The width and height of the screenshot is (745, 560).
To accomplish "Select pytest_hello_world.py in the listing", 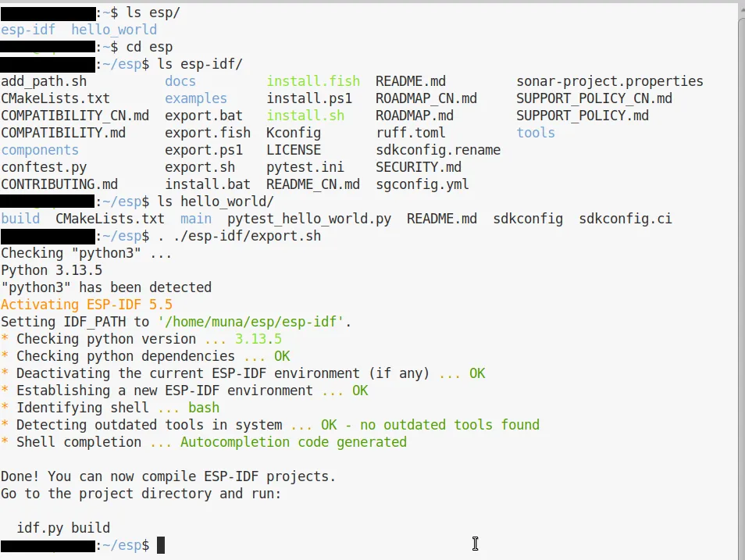I will coord(309,219).
